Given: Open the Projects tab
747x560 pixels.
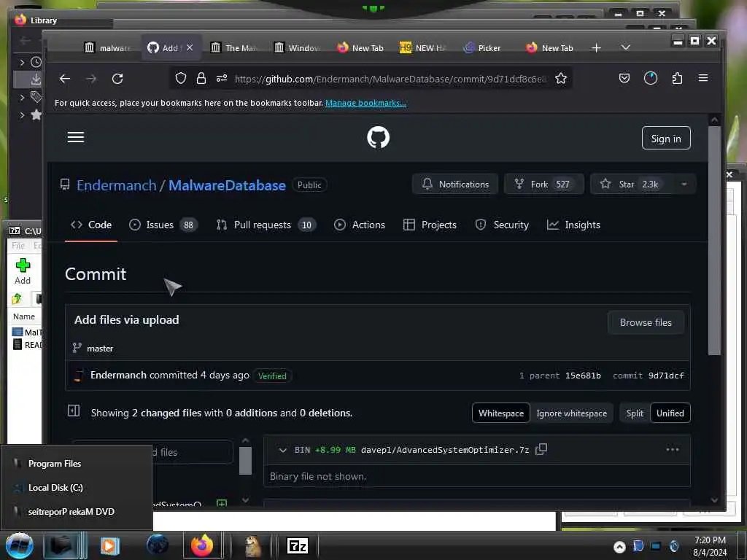Looking at the screenshot, I should (430, 225).
